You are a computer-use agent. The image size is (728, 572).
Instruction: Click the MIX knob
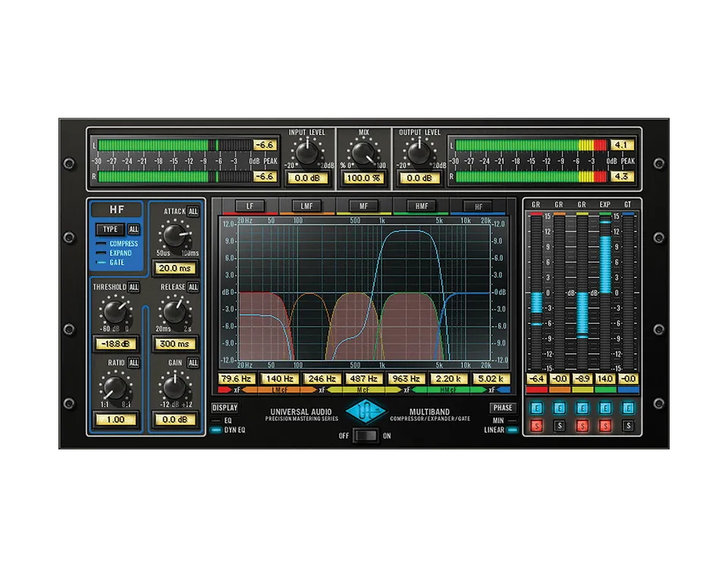point(363,152)
